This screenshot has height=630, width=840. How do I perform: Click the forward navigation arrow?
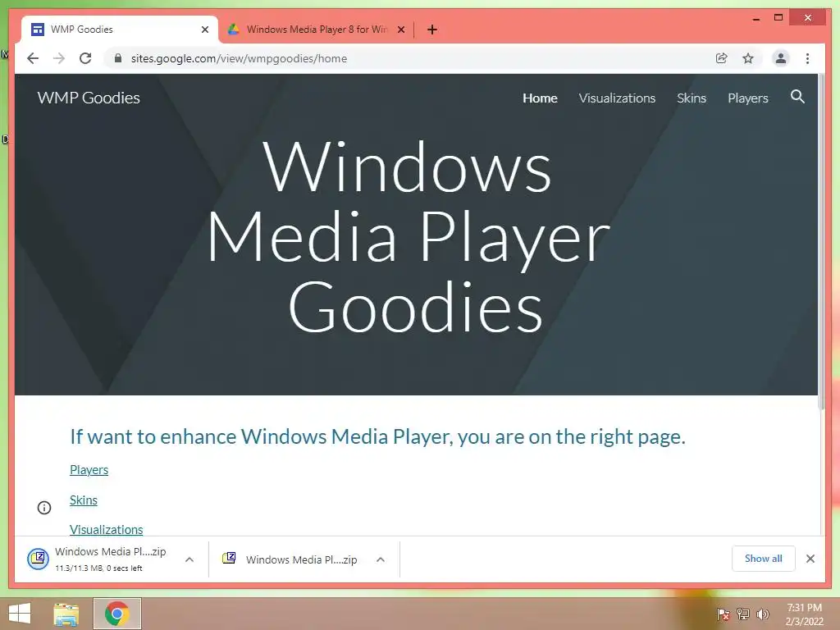(x=59, y=58)
